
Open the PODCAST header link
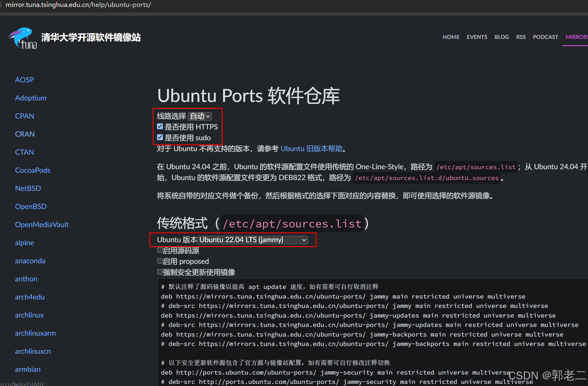(546, 37)
